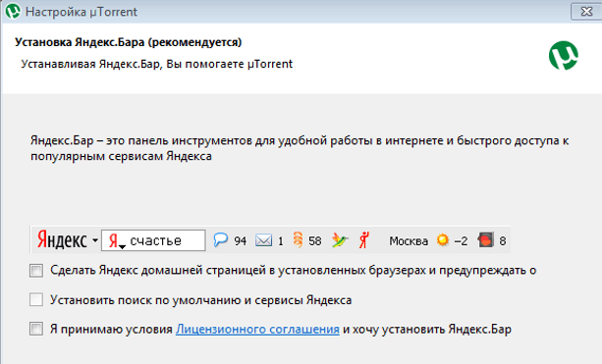
Task: Check the set default search checkbox
Action: 36,299
